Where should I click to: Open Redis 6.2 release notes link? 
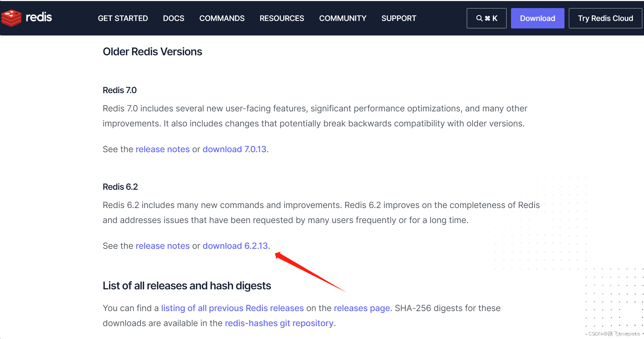(163, 246)
